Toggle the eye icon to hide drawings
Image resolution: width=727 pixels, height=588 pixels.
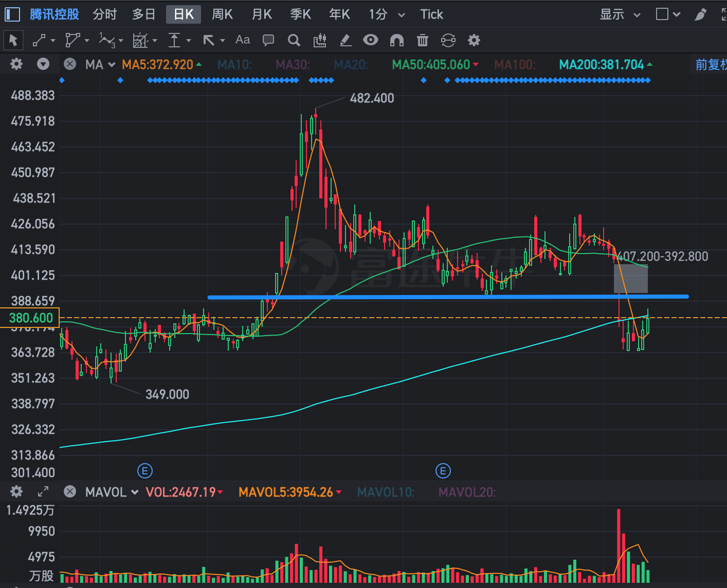(x=371, y=40)
